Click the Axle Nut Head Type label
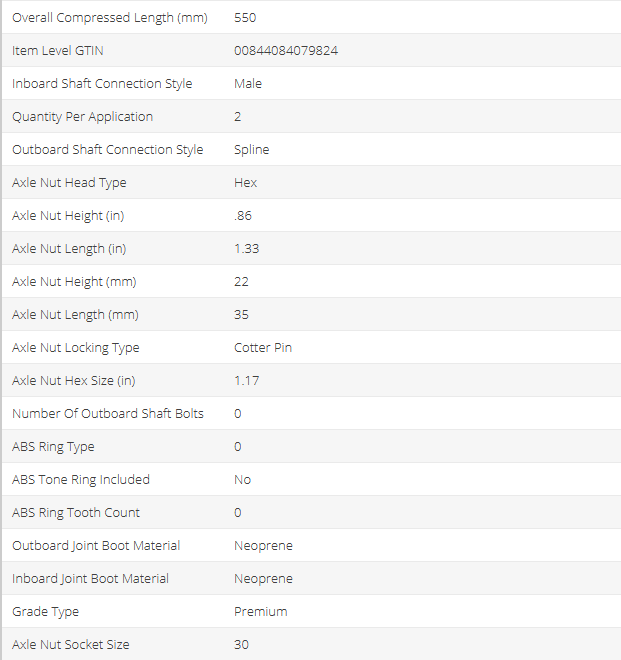 pyautogui.click(x=69, y=182)
